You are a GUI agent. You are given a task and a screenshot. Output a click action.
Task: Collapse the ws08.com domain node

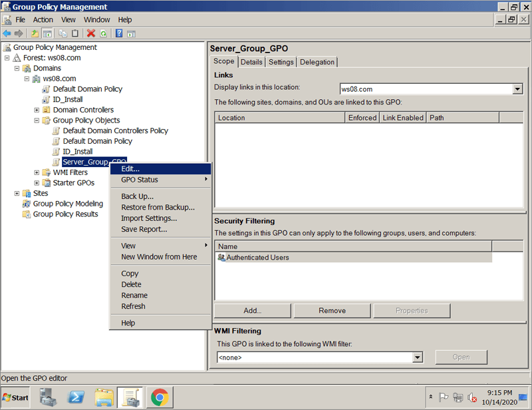(27, 79)
